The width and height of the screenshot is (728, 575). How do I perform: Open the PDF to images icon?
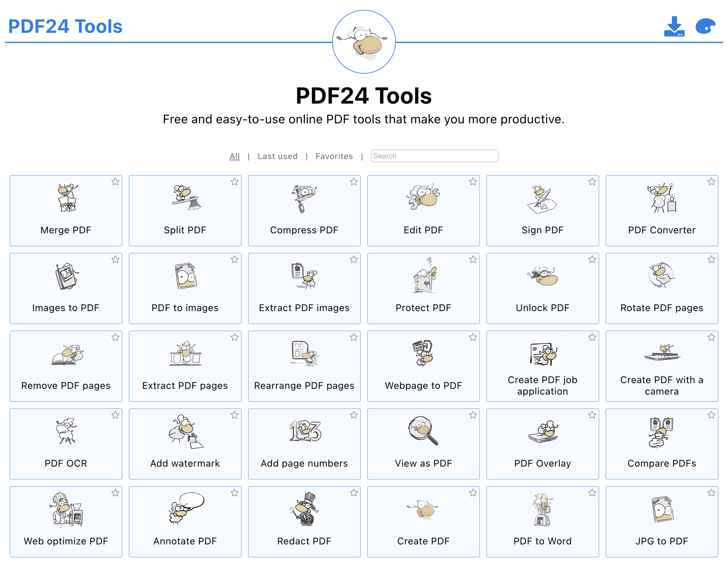click(x=186, y=276)
